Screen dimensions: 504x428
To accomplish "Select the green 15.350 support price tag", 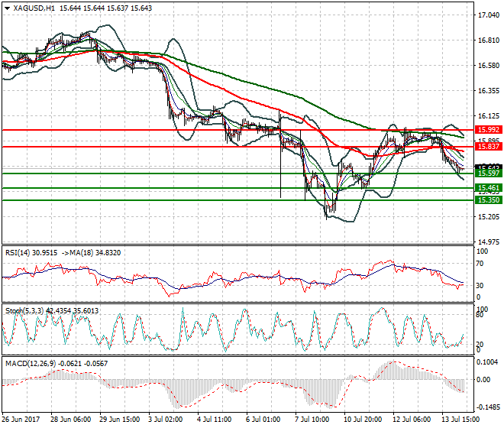I will (x=487, y=200).
